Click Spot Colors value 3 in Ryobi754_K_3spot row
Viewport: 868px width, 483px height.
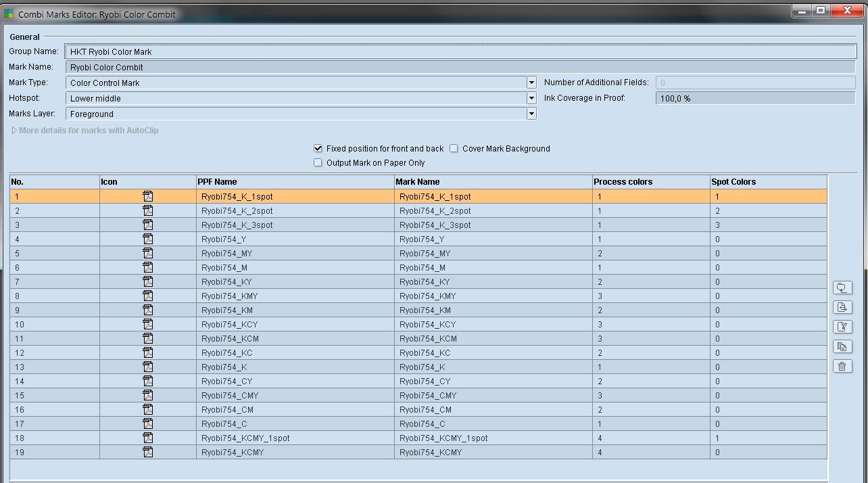pos(769,225)
